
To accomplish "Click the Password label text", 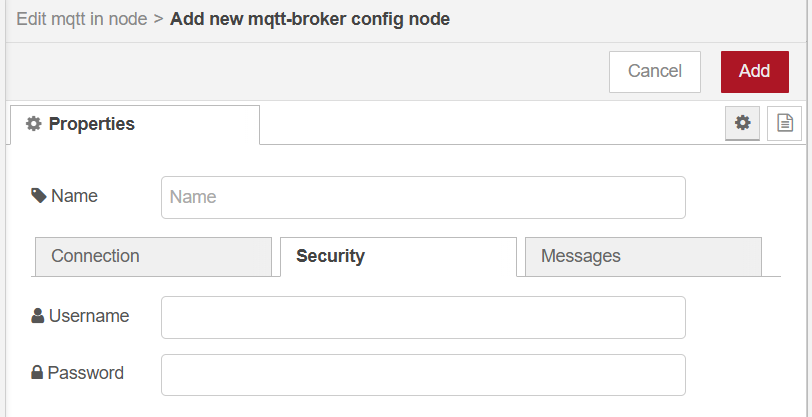I will pos(86,373).
